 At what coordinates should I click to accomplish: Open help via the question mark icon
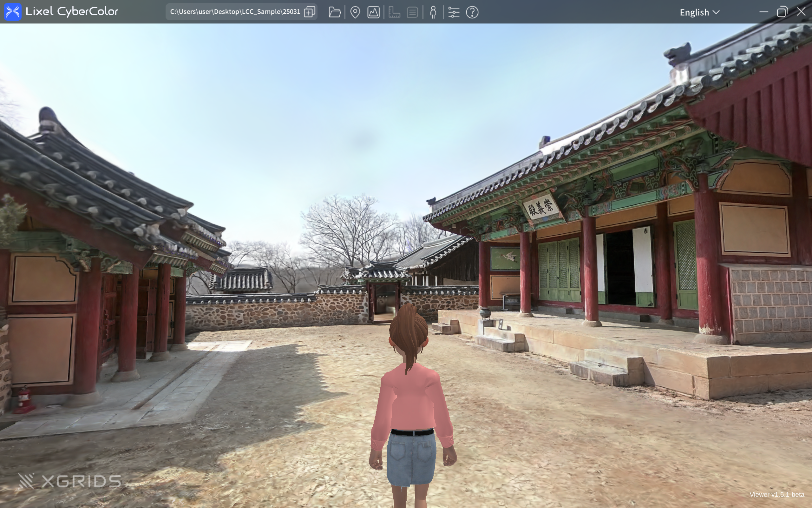tap(472, 12)
